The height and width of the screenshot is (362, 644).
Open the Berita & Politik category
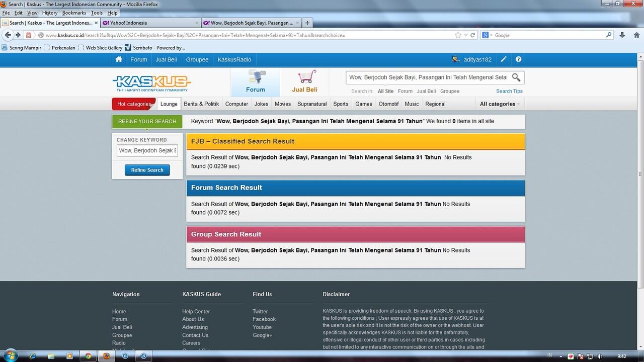pos(201,104)
